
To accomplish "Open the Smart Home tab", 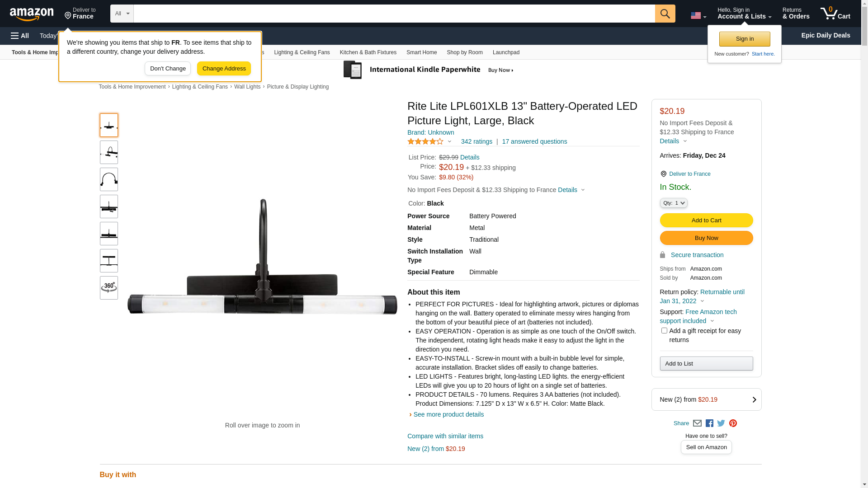I will point(421,52).
